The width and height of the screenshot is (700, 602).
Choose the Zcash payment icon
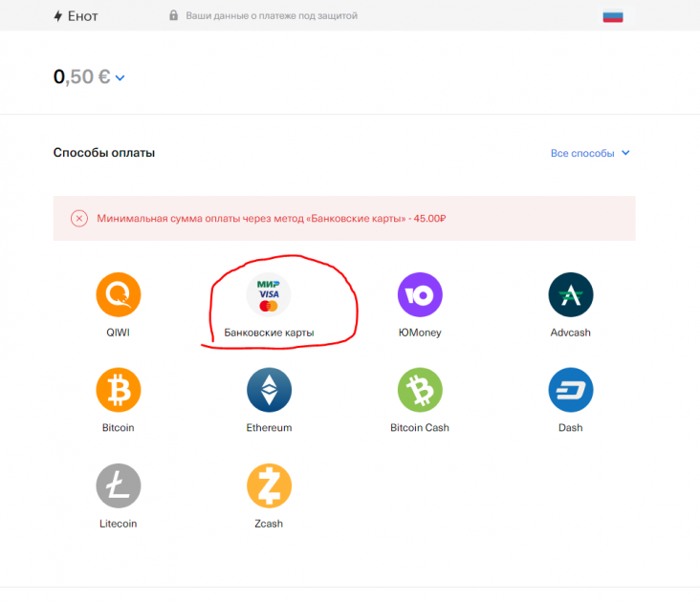tap(269, 485)
